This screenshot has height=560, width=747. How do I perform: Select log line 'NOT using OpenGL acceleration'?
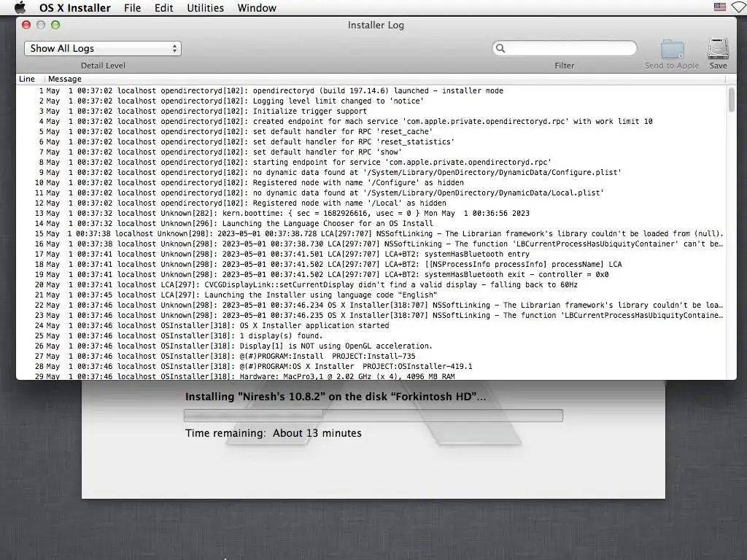click(371, 346)
